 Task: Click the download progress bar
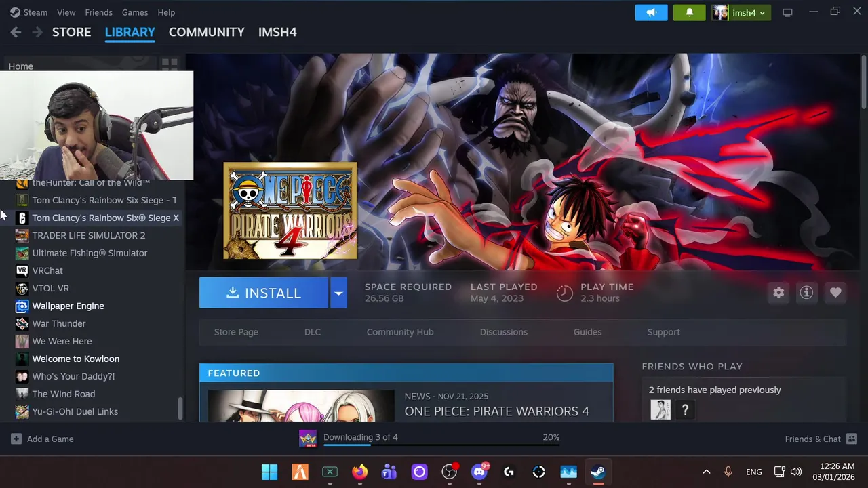point(441,445)
